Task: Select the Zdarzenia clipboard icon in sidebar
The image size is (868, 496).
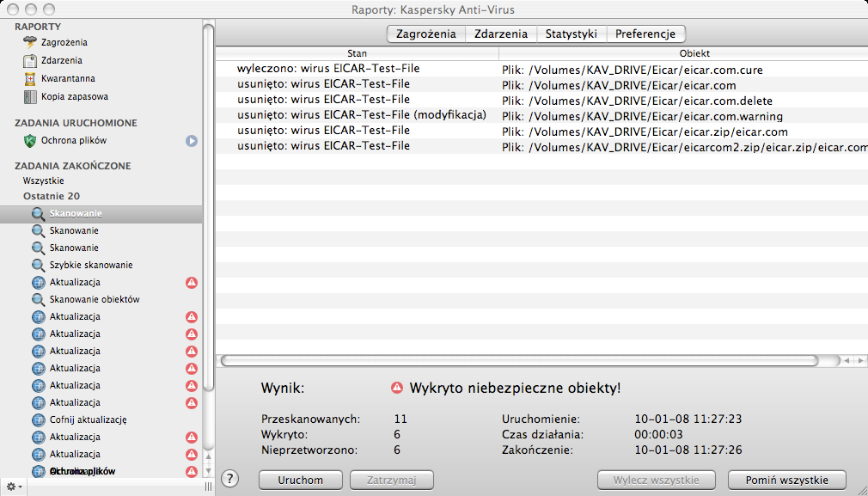Action: 30,60
